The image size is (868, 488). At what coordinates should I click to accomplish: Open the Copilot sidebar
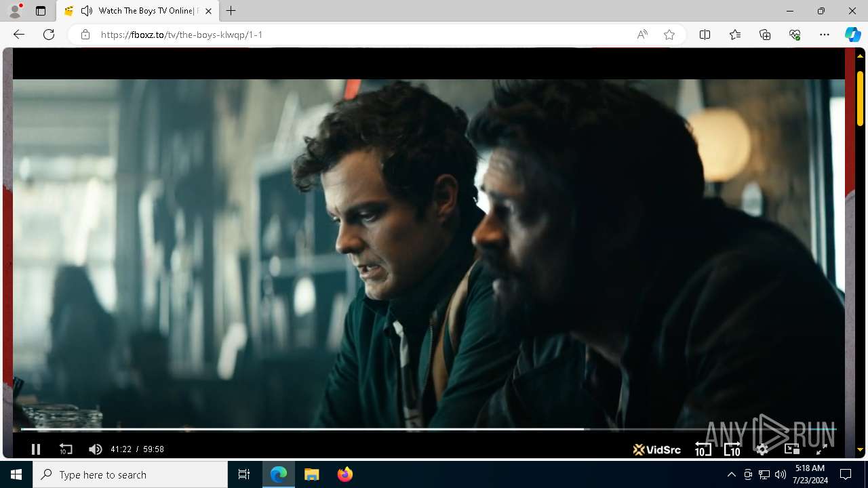852,35
